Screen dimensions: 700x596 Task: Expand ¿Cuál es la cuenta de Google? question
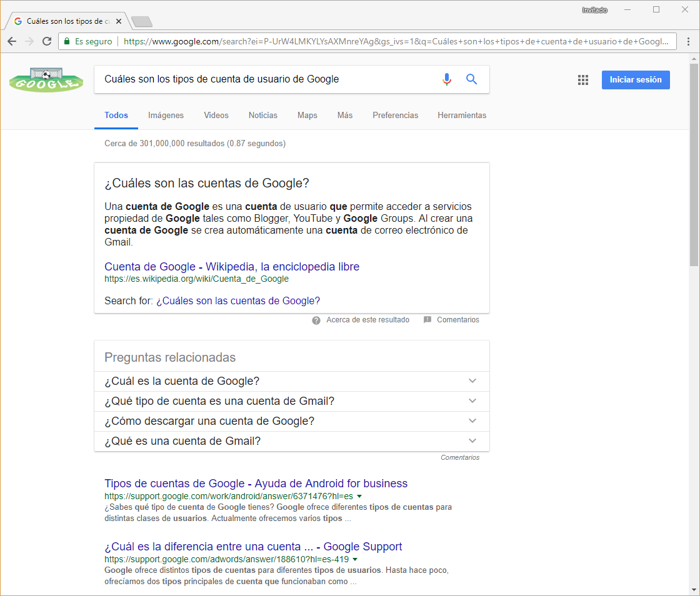click(292, 382)
